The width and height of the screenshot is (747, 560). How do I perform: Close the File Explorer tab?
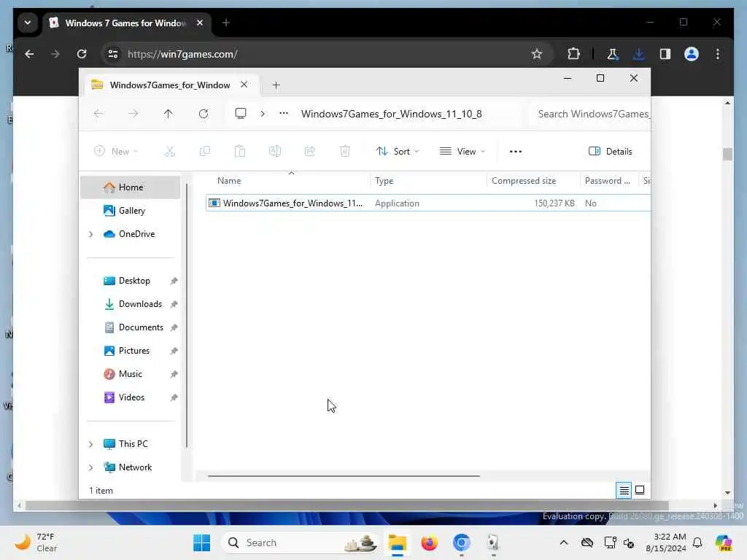tap(244, 85)
